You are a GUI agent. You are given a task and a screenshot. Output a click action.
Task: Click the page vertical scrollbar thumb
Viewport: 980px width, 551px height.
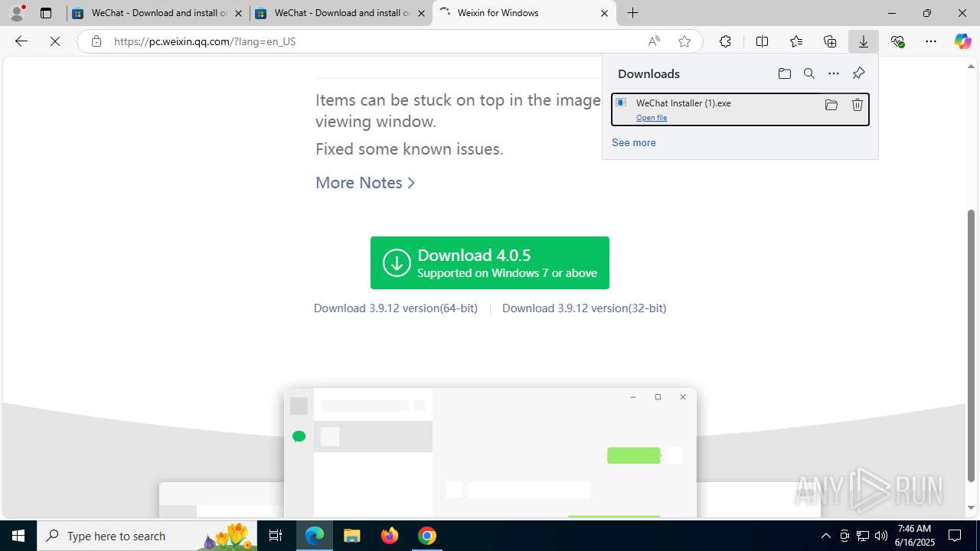(972, 345)
